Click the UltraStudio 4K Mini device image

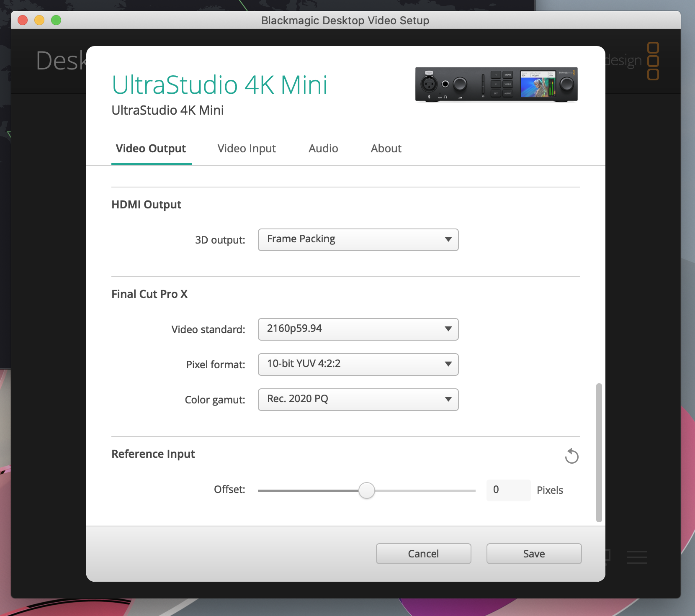[x=496, y=85]
